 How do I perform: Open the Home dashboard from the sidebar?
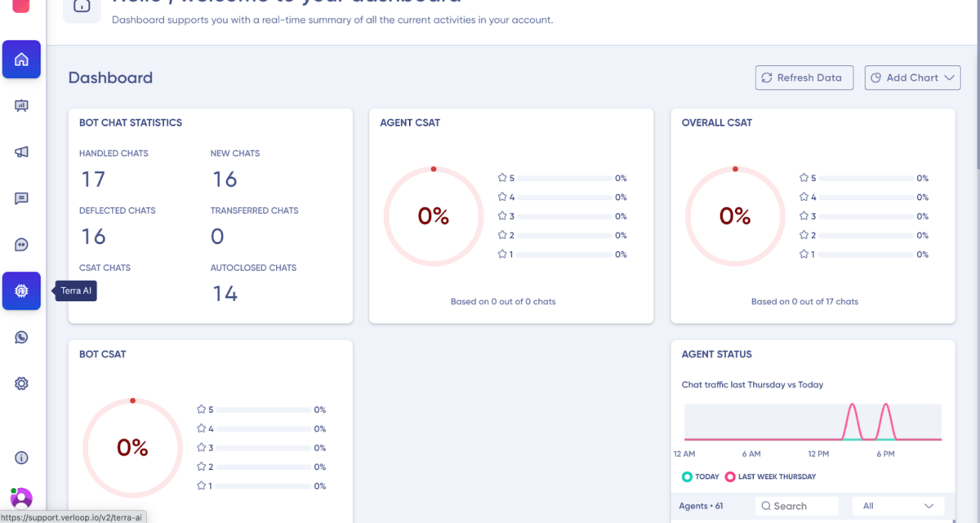click(x=21, y=59)
